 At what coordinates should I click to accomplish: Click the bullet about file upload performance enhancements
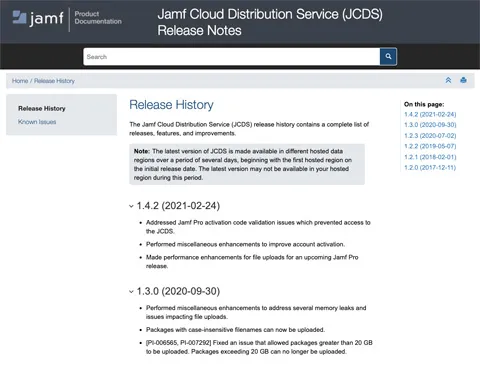(x=252, y=262)
